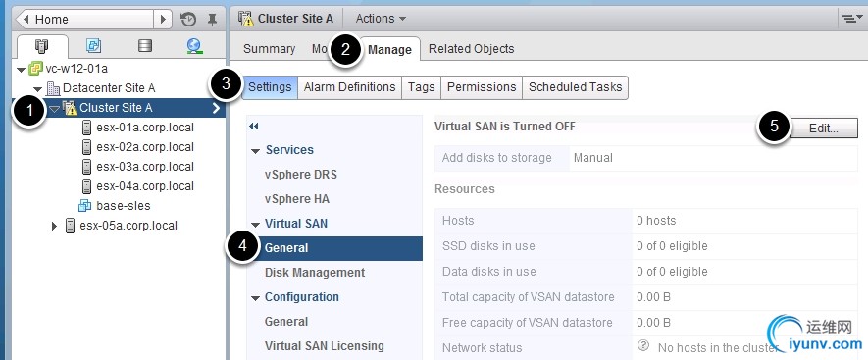Viewport: 868px width, 360px height.
Task: Select General under Configuration
Action: (x=286, y=321)
